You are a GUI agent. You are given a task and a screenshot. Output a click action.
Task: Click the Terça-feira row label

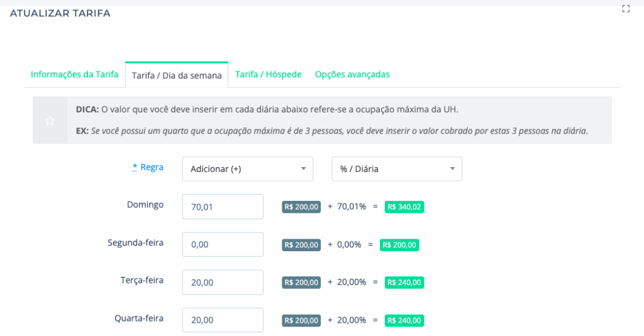[142, 281]
